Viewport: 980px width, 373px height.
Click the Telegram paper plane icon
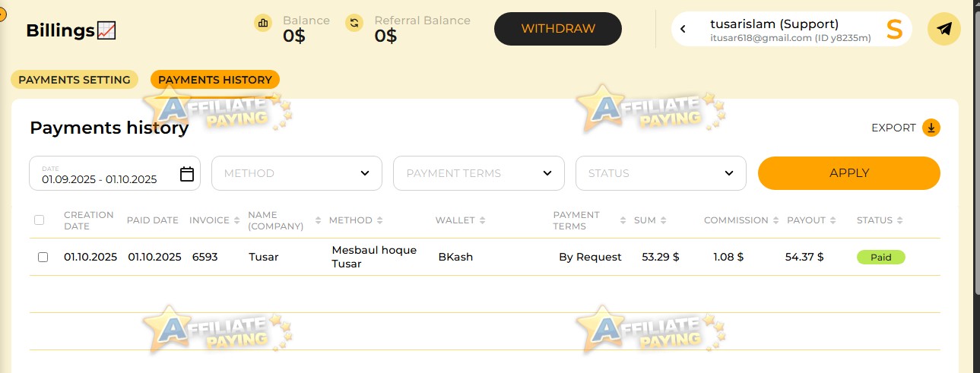944,29
